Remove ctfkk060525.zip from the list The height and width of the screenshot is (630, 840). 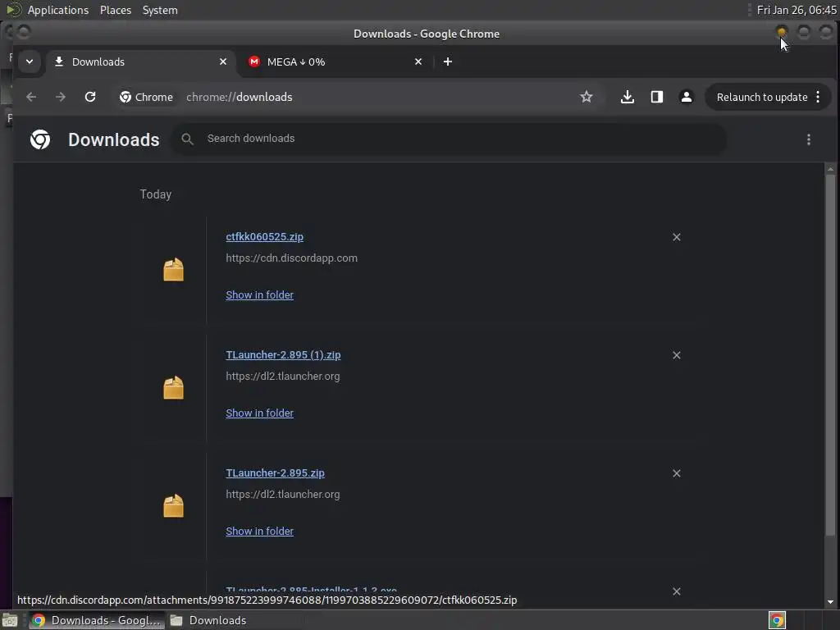pos(677,237)
